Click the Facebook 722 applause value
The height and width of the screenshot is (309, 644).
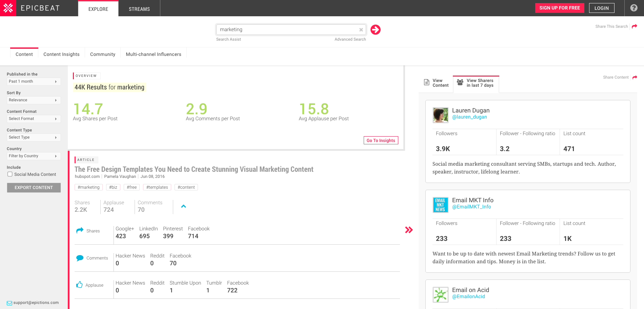tap(232, 290)
